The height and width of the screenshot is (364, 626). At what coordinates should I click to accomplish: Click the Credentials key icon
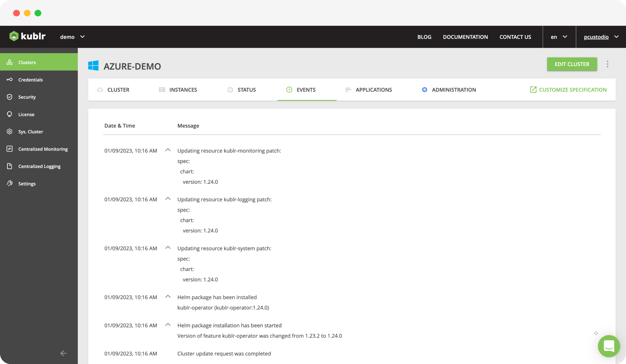point(10,80)
